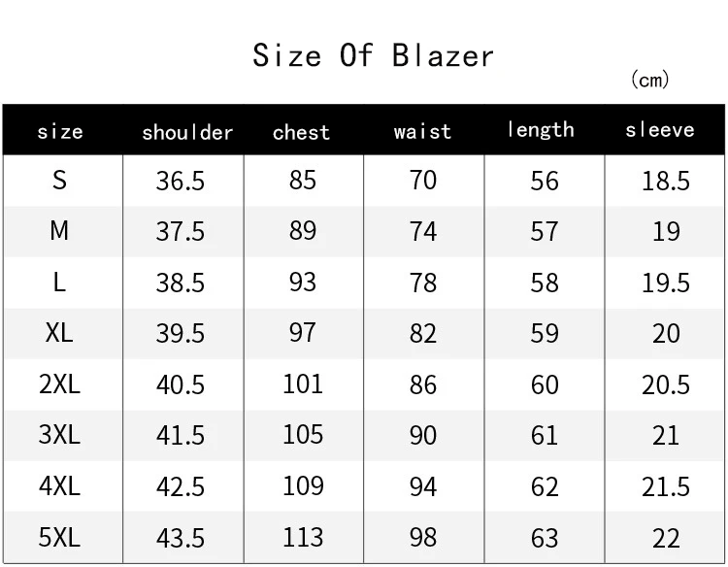Screen dimensions: 728x567
Task: Click the length column header
Action: pos(541,129)
